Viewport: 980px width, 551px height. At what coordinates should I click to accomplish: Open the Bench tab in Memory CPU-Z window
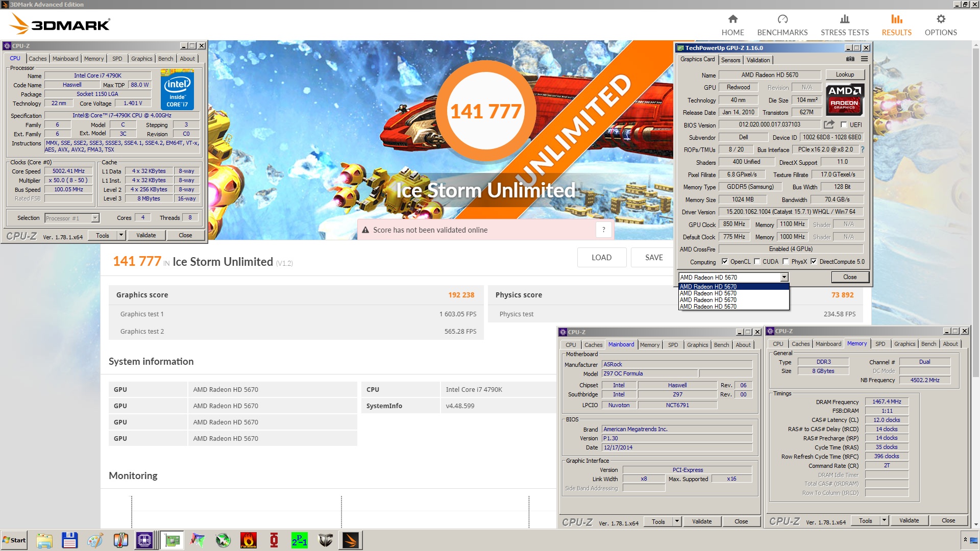(928, 344)
